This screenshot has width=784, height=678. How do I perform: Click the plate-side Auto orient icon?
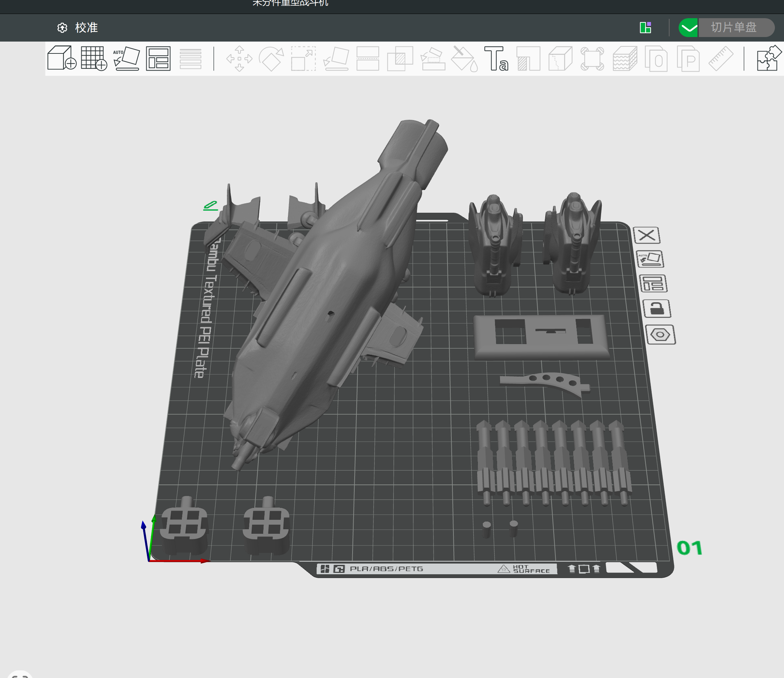650,259
